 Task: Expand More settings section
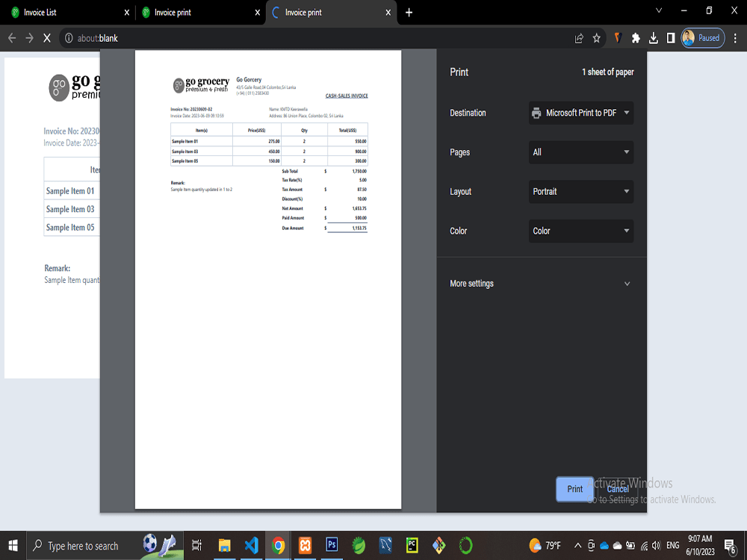tap(541, 283)
